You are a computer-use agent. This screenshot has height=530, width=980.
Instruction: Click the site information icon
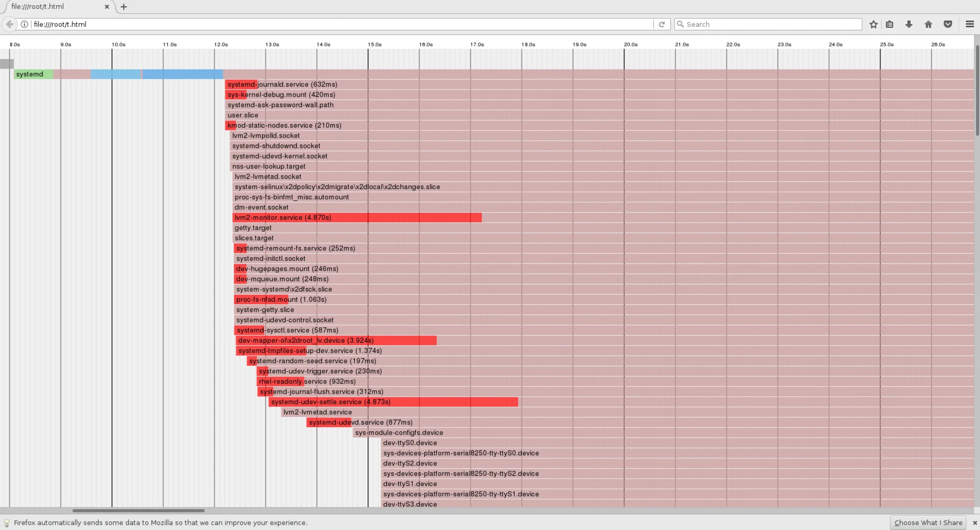[24, 24]
